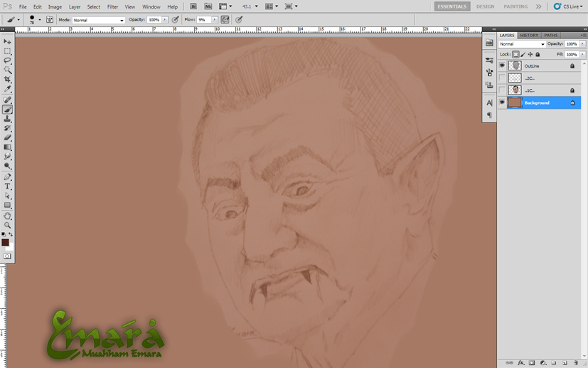Select the Gradient tool
The width and height of the screenshot is (588, 368).
(7, 147)
